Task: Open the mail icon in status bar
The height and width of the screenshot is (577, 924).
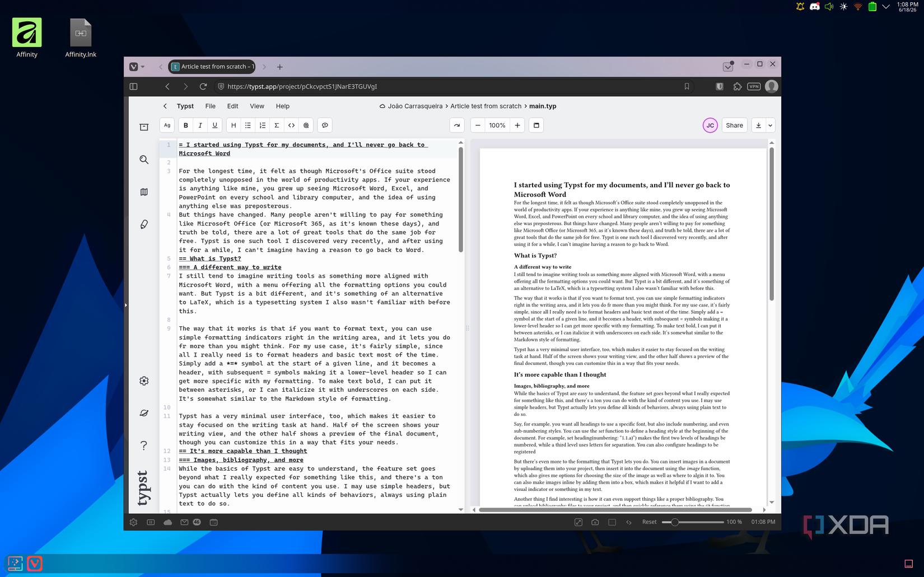Action: (x=184, y=522)
